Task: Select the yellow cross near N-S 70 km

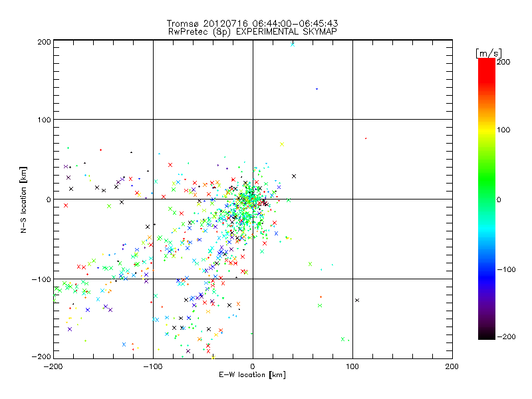Action: pyautogui.click(x=281, y=144)
